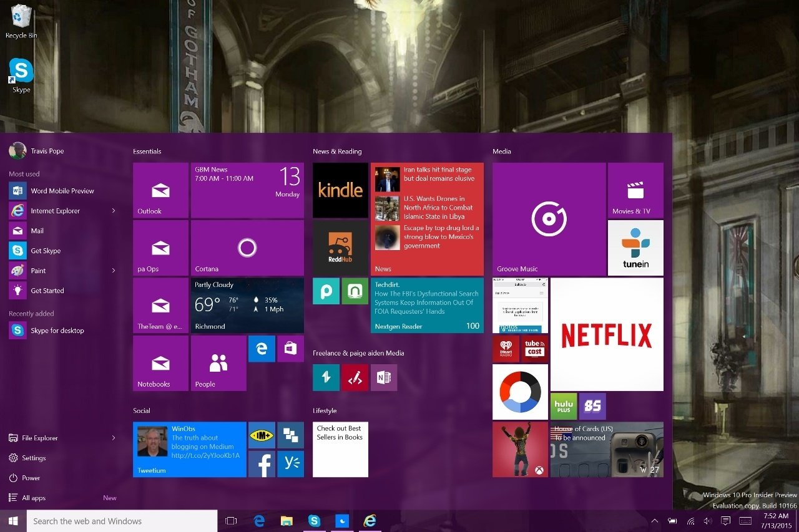Open Edge from the taskbar
Viewport: 799px width, 532px height.
click(259, 521)
